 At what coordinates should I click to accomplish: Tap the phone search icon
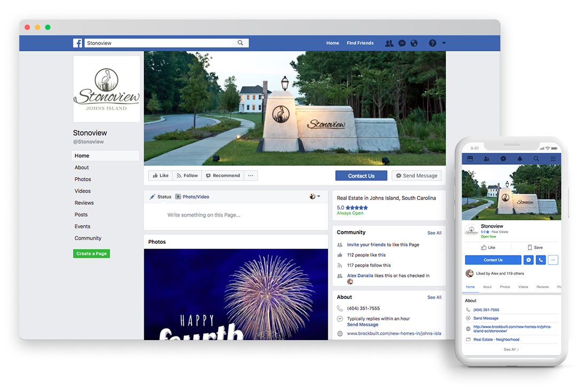(x=536, y=159)
